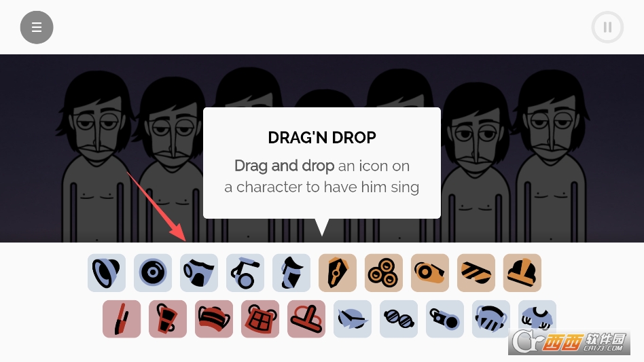Choose the red window-pane icon

(260, 319)
